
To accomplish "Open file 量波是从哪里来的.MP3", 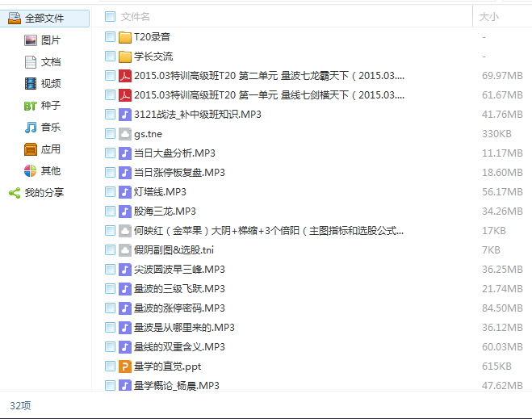I will click(x=184, y=328).
